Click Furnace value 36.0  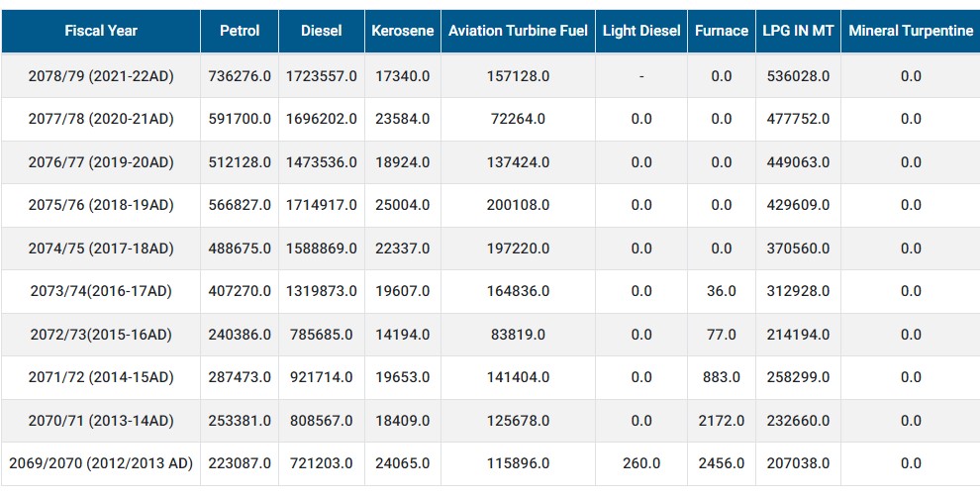722,291
